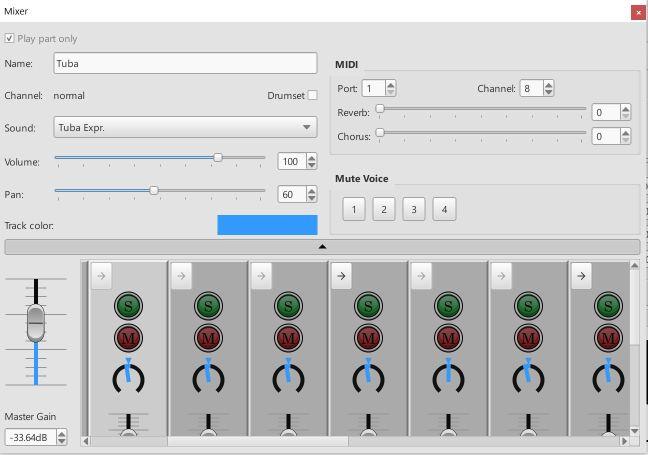Click the Volume slider handle
The height and width of the screenshot is (455, 648).
(x=218, y=157)
